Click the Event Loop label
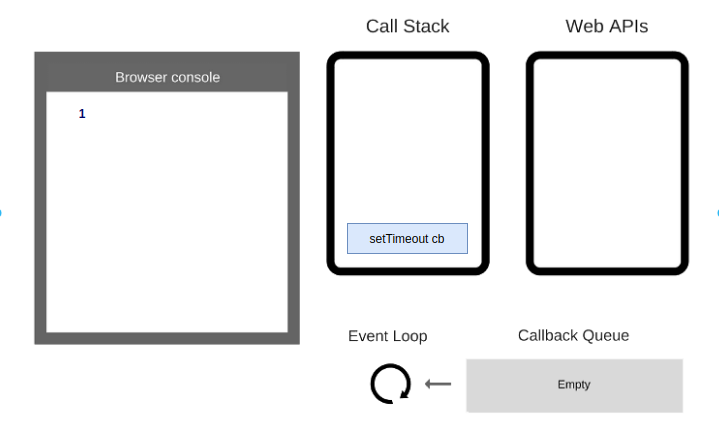This screenshot has height=426, width=719. point(387,336)
